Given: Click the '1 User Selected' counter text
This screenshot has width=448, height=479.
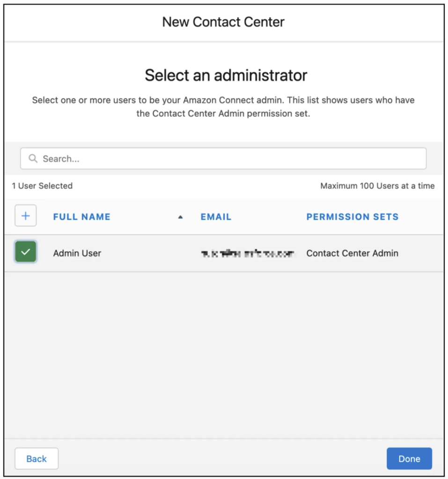Looking at the screenshot, I should [42, 186].
